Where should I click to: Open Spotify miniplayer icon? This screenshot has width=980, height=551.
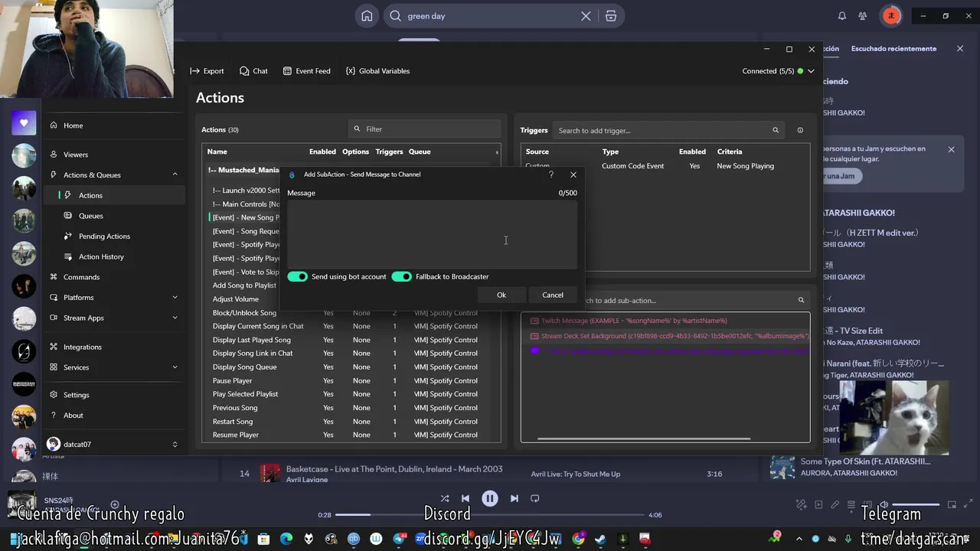tap(952, 505)
